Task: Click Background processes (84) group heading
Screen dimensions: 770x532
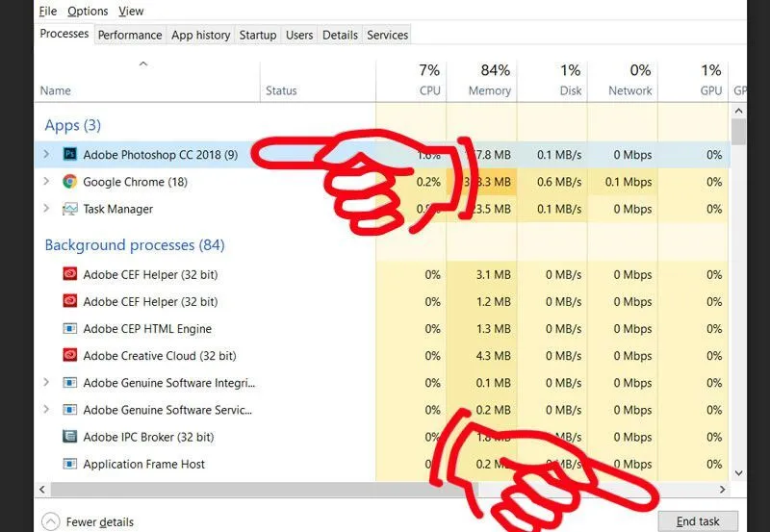Action: pos(135,245)
